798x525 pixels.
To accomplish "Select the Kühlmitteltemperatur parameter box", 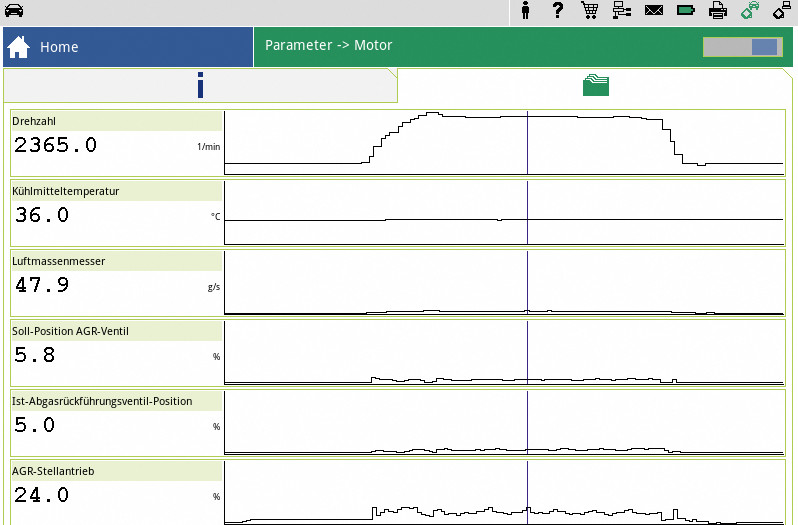I will tap(116, 211).
